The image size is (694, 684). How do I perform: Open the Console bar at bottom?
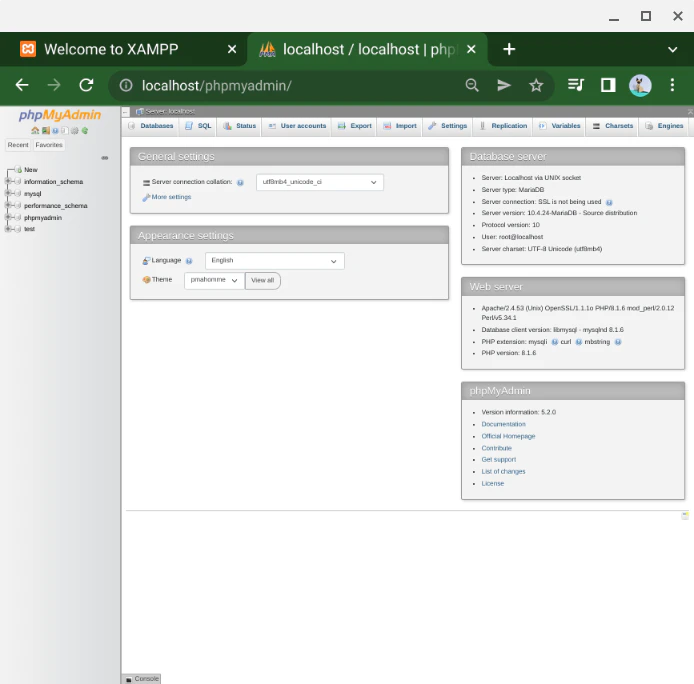pos(142,679)
